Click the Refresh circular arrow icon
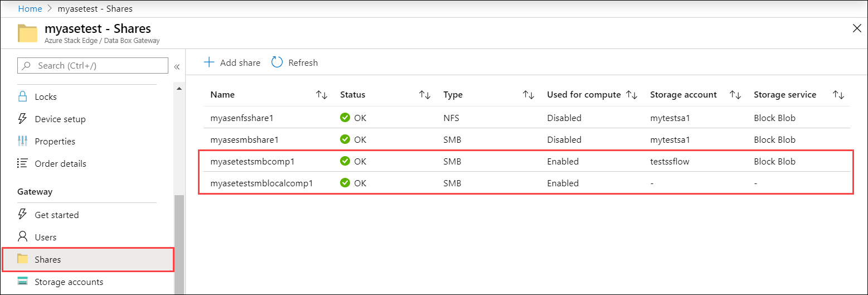Image resolution: width=868 pixels, height=295 pixels. (277, 62)
